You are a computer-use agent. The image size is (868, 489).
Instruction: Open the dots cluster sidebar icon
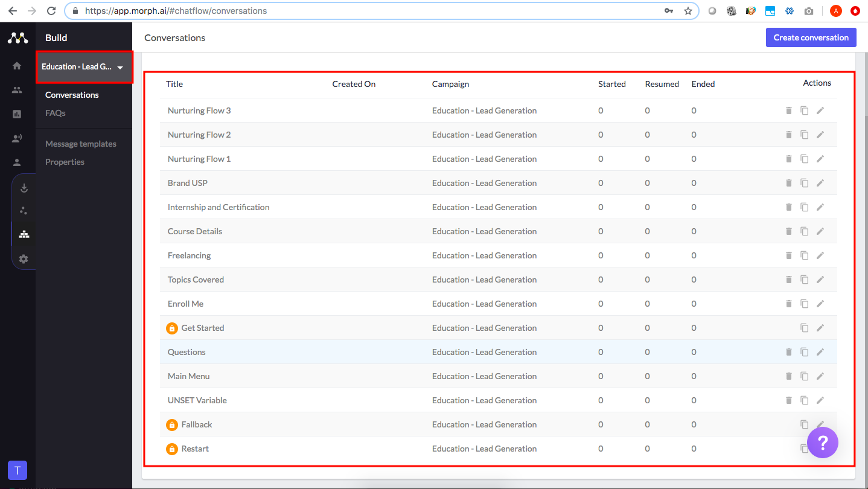[x=24, y=211]
